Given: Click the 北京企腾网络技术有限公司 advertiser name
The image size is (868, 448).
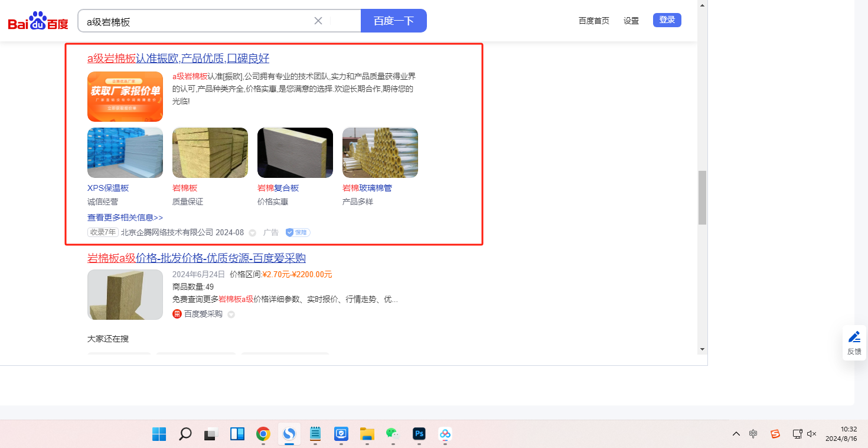Looking at the screenshot, I should (167, 233).
